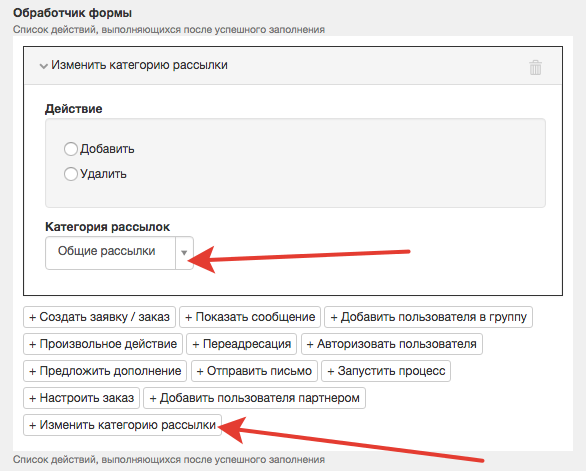Delete action with the trash can icon

point(535,67)
